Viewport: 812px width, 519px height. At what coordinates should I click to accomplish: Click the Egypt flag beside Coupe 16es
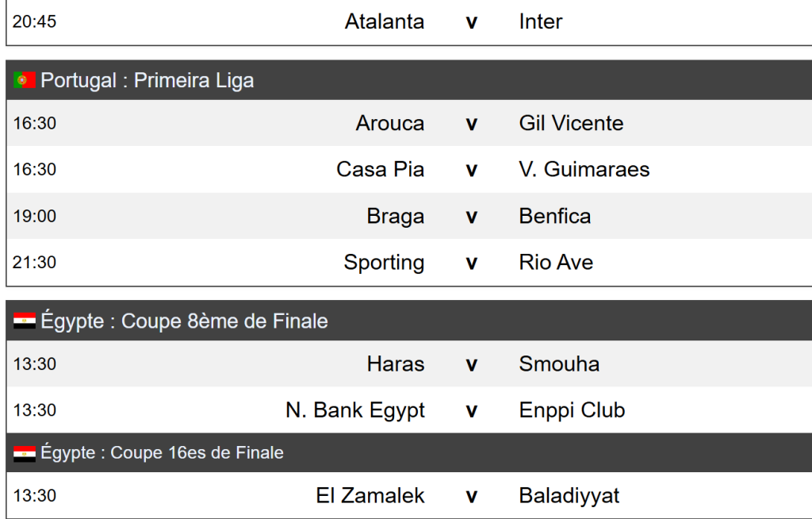pos(25,453)
